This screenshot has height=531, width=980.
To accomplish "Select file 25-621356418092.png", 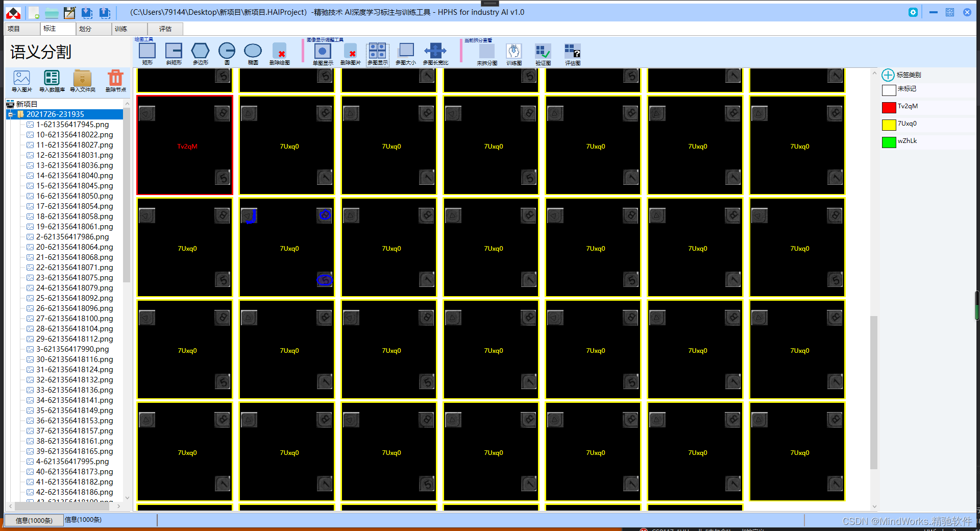I will point(75,298).
